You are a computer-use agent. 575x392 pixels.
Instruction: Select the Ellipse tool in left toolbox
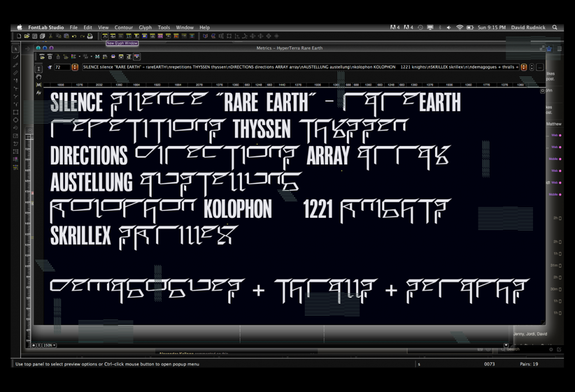point(16,120)
